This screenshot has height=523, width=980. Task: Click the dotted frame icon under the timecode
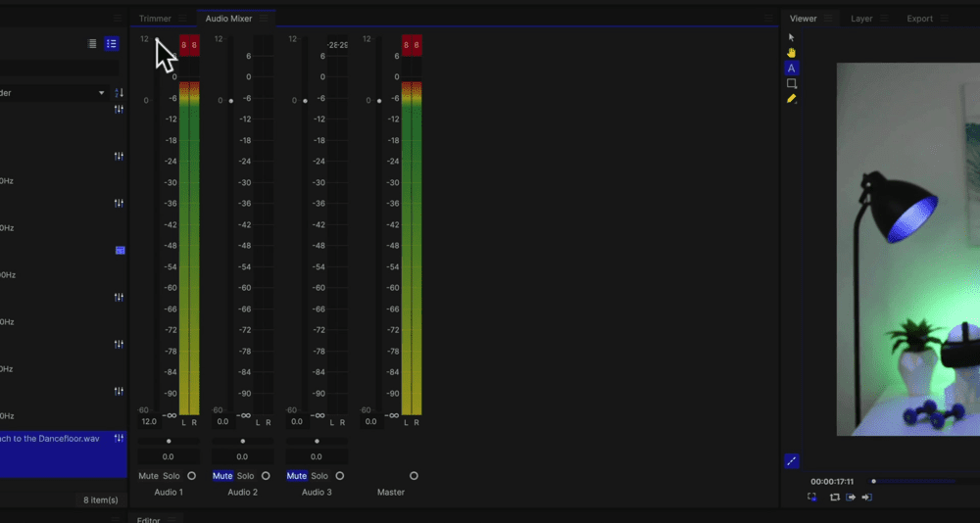click(811, 497)
